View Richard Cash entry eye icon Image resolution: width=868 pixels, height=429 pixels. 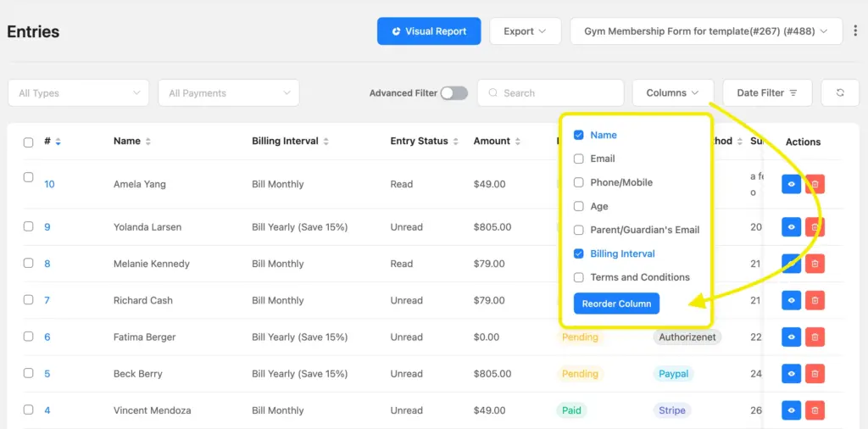tap(791, 301)
